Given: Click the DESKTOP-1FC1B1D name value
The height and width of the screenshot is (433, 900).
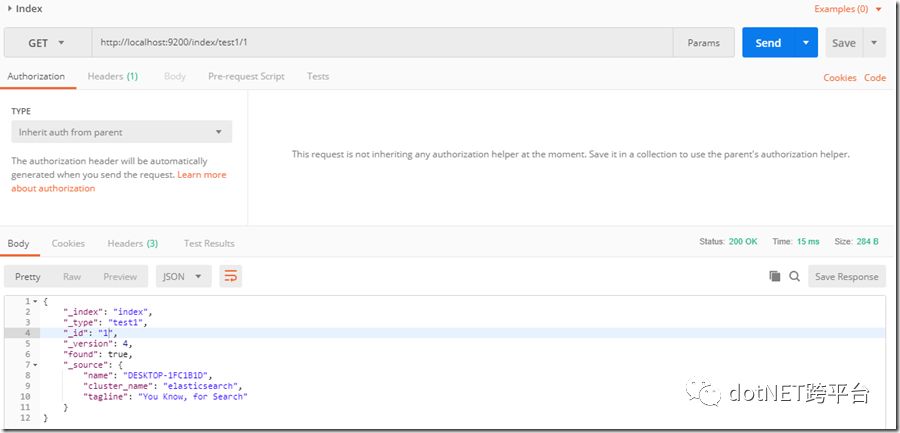Looking at the screenshot, I should tap(166, 376).
